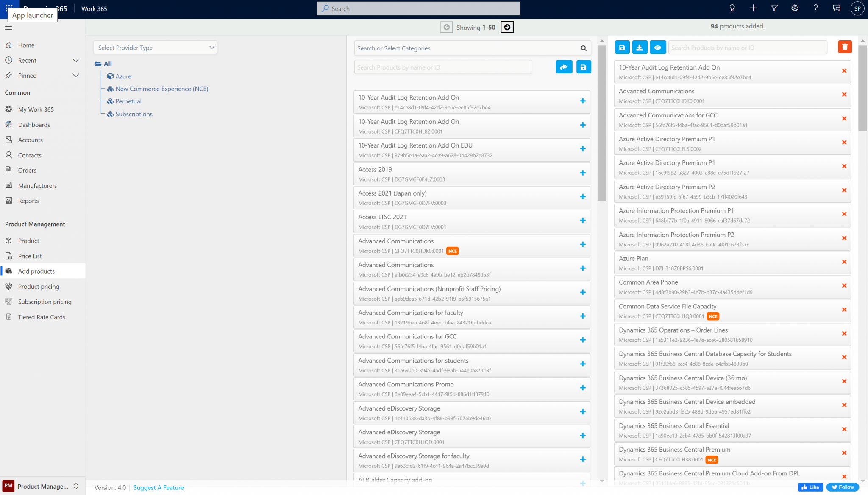Open Tiered Rate Cards menu item
The width and height of the screenshot is (868, 495).
(42, 317)
